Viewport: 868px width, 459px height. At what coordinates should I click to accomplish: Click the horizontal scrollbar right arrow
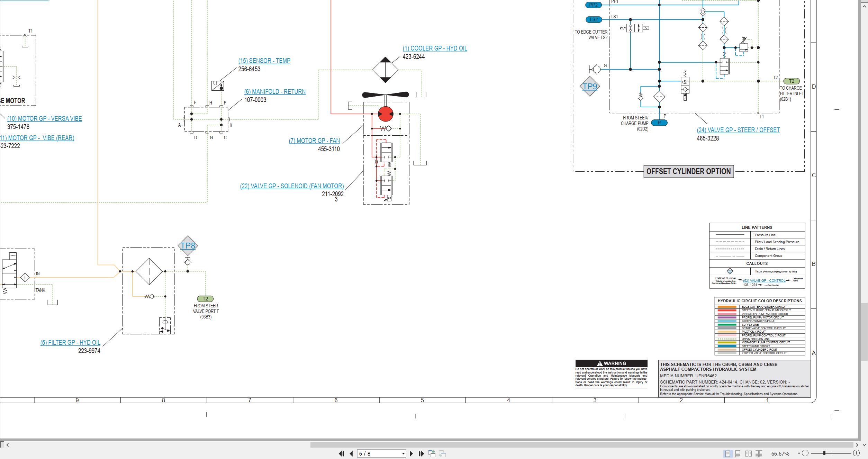click(857, 445)
